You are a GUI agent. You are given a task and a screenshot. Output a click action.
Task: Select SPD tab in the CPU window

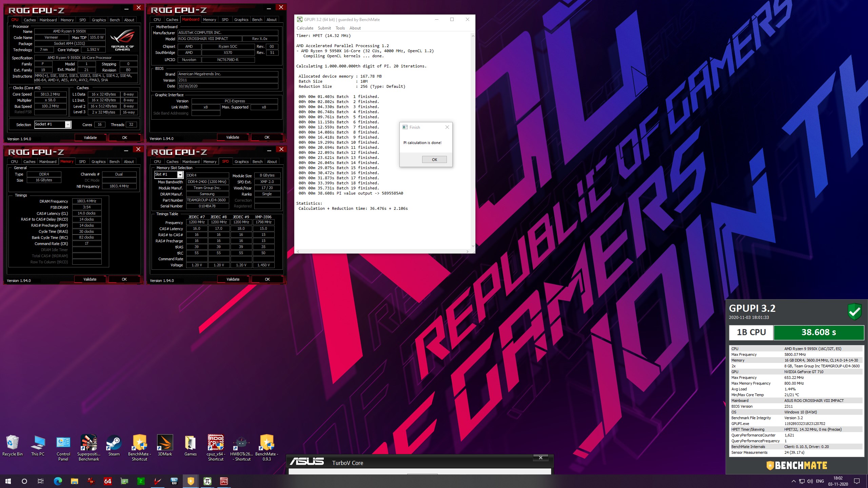pos(82,20)
